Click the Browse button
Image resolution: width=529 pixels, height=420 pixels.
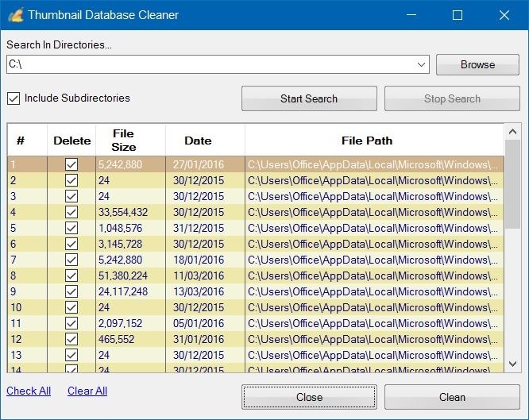pyautogui.click(x=477, y=64)
